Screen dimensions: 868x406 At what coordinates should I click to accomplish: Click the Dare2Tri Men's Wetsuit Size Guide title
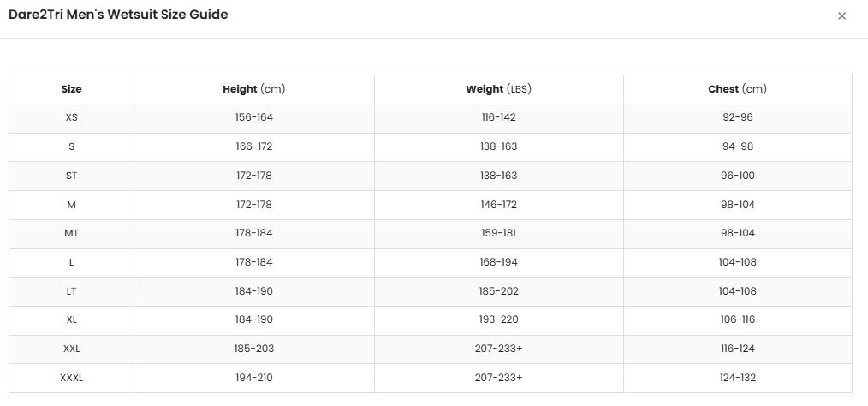coord(118,15)
